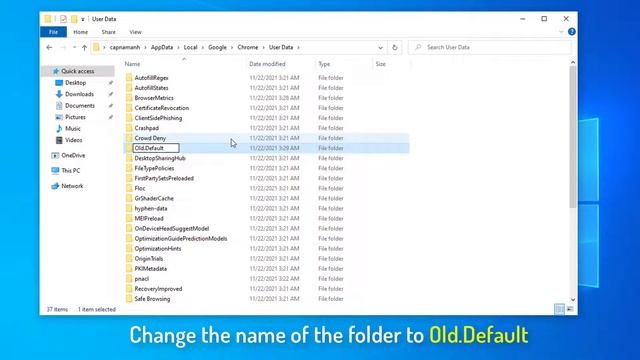Sort by the Type column header
Image resolution: width=640 pixels, height=360 pixels.
pyautogui.click(x=324, y=64)
